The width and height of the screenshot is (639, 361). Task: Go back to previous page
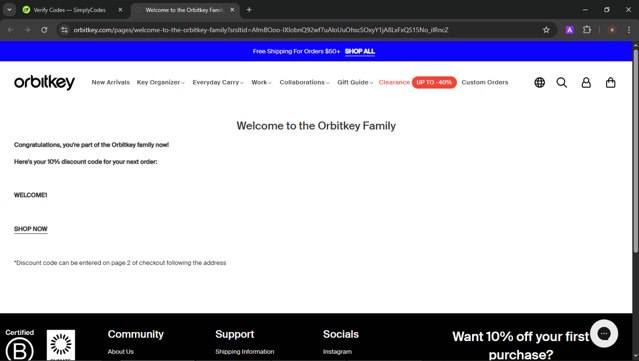coord(11,30)
